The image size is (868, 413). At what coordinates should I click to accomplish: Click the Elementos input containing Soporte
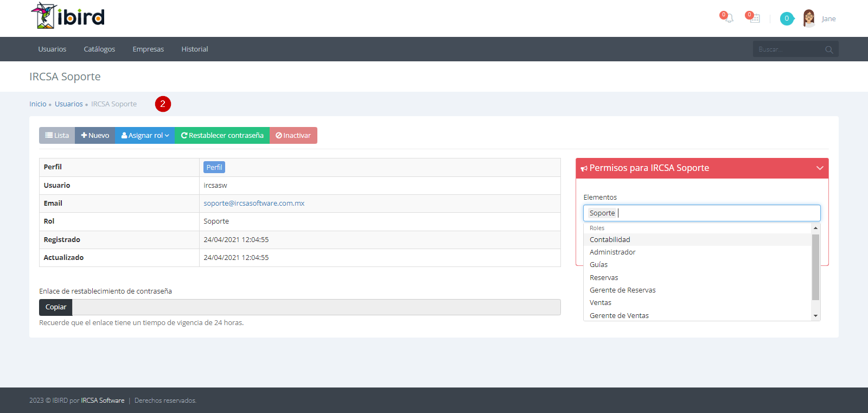(702, 213)
